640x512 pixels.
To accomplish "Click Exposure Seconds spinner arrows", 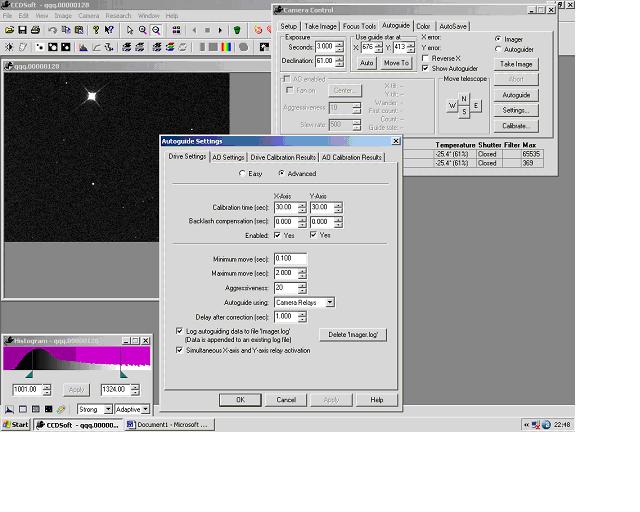I will pos(339,47).
